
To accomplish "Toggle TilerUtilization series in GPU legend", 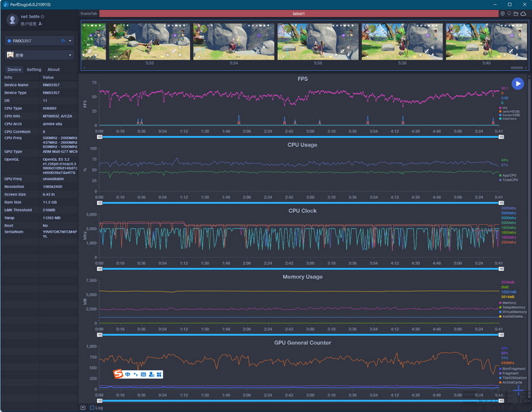I will click(x=513, y=377).
